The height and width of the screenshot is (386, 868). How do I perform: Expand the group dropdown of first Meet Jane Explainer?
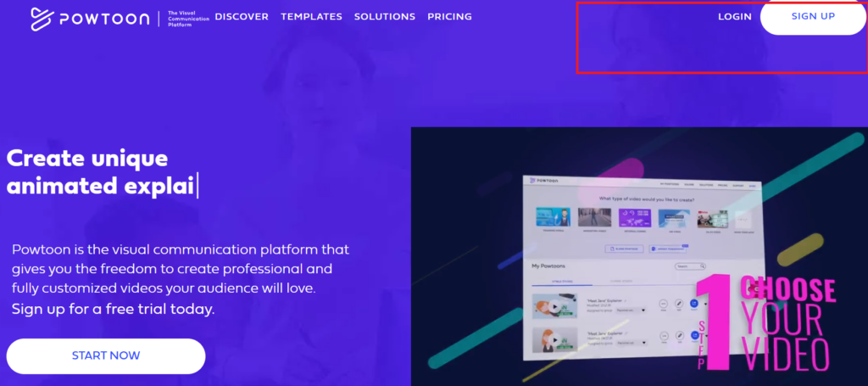point(631,310)
